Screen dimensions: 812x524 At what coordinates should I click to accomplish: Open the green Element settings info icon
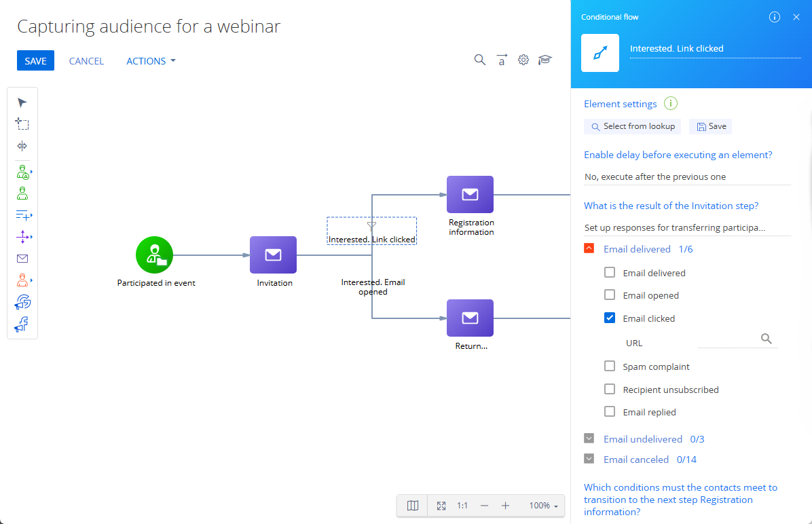[671, 104]
